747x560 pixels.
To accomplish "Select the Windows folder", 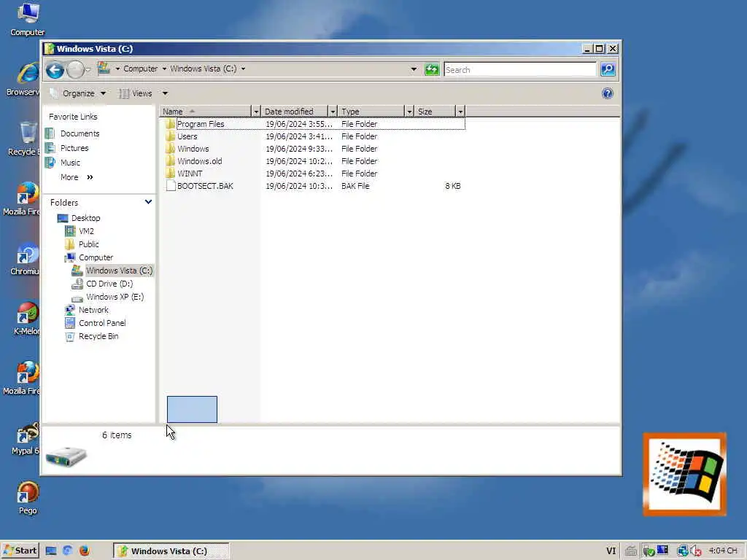I will click(193, 149).
